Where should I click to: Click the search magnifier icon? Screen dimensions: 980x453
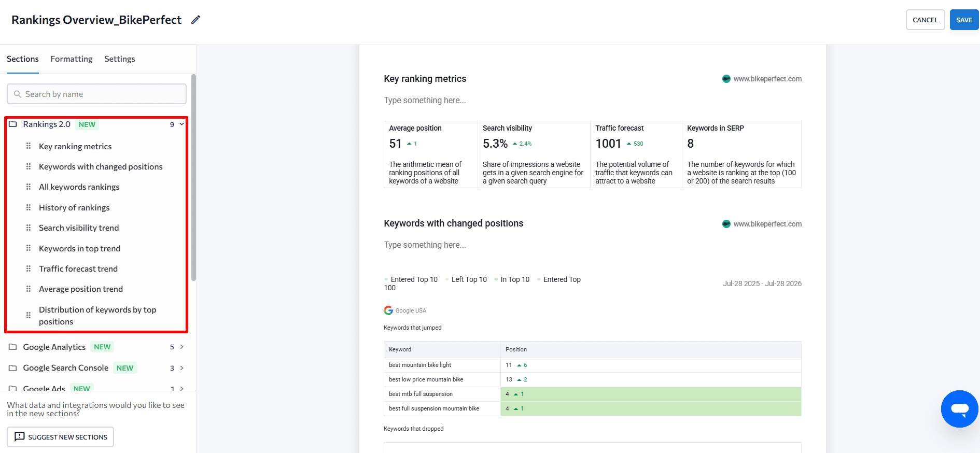tap(18, 94)
